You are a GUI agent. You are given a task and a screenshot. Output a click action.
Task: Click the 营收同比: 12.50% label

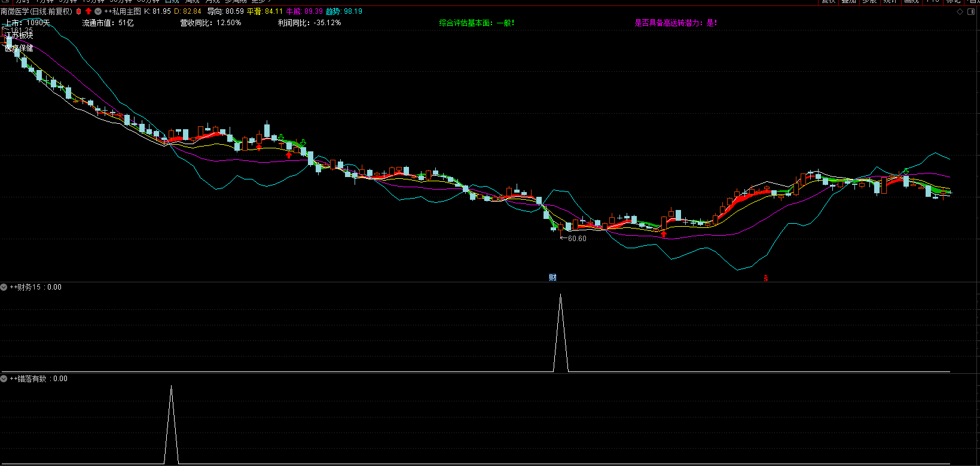(211, 23)
